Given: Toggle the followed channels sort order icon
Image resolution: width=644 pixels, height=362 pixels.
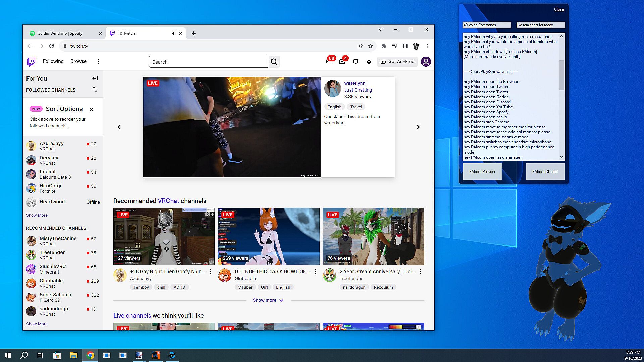Looking at the screenshot, I should click(95, 89).
